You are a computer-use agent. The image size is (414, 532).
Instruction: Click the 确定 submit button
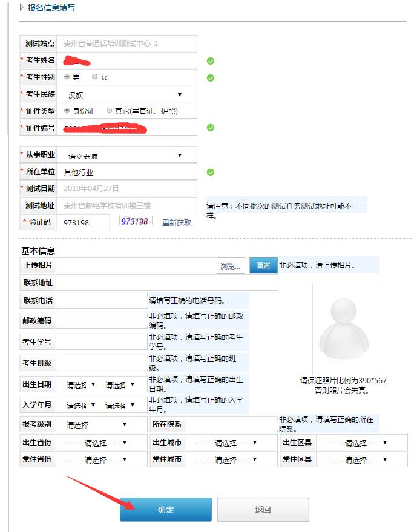click(166, 510)
